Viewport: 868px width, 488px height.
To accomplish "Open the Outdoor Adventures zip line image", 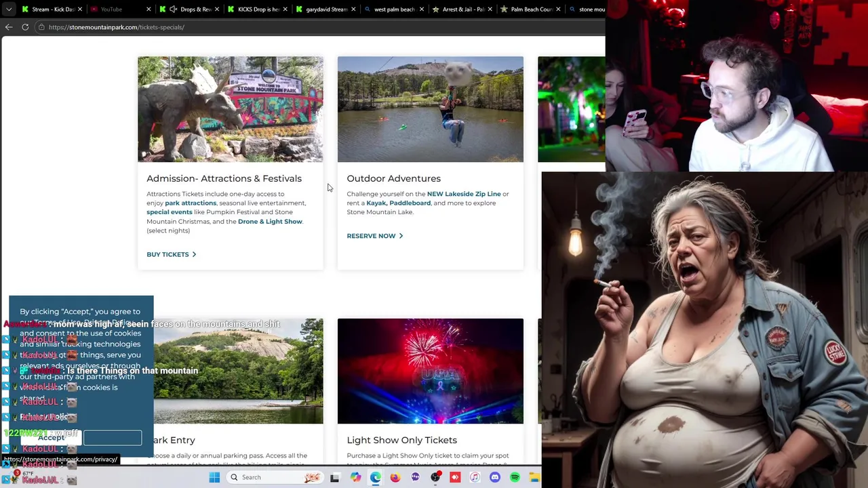I will 431,109.
